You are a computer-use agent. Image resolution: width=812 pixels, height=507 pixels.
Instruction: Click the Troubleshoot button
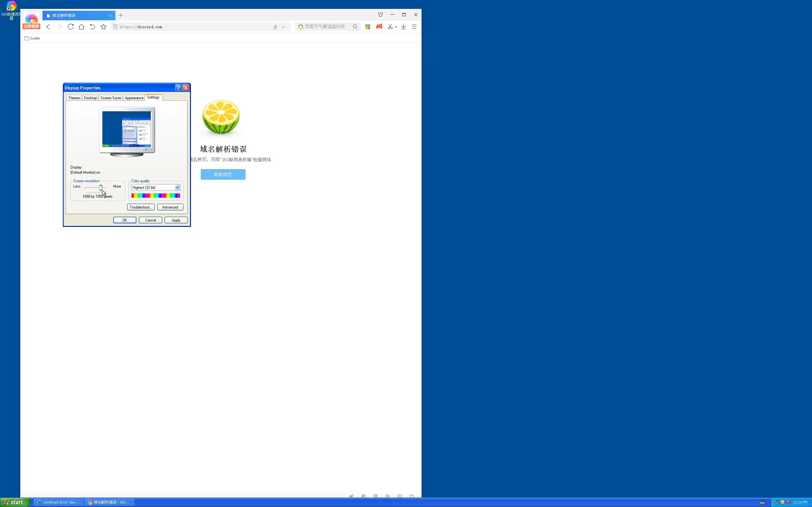click(x=141, y=207)
